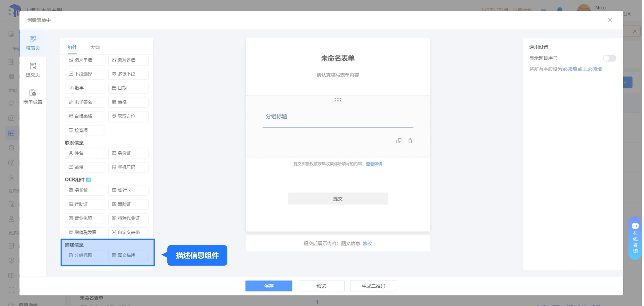
Task: Open the 提交页 section
Action: (33, 70)
